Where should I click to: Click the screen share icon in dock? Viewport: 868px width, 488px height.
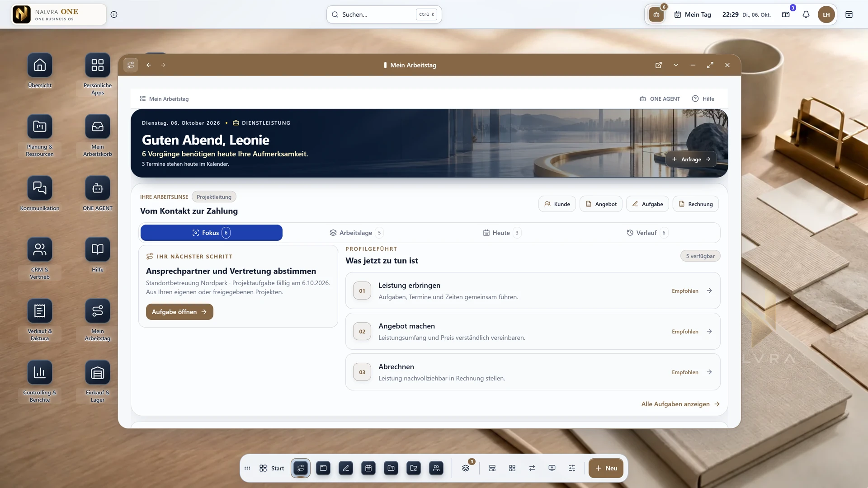pos(552,468)
